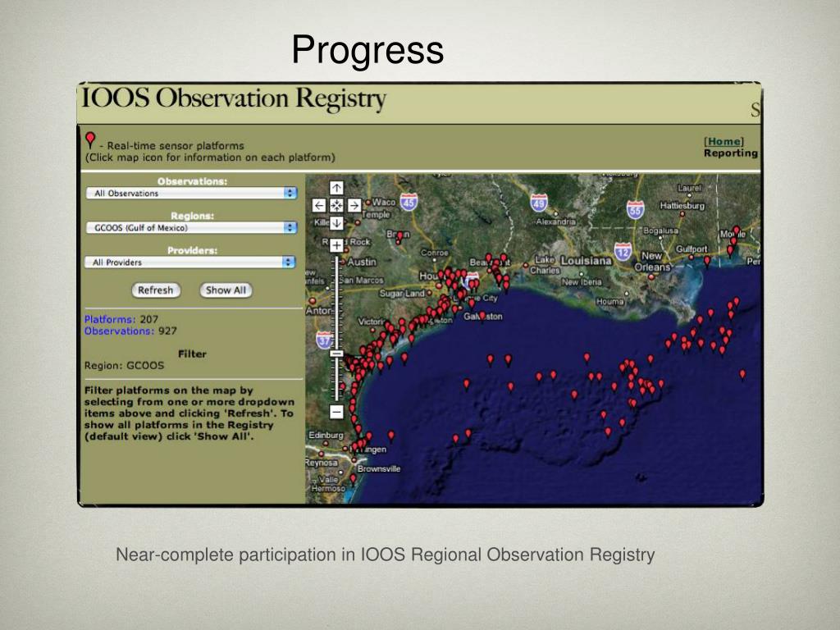840x630 pixels.
Task: Select the easternmost offshore sensor marker
Action: 742,374
